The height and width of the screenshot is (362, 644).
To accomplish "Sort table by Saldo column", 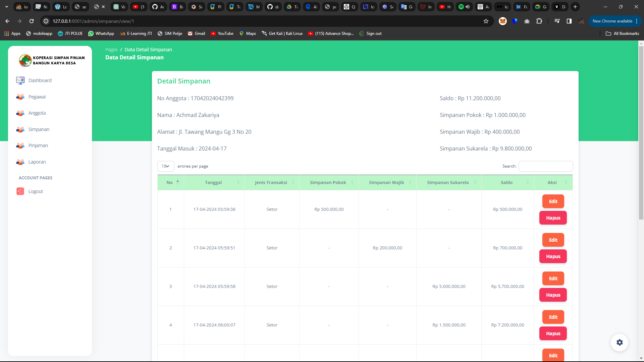I will (x=507, y=182).
